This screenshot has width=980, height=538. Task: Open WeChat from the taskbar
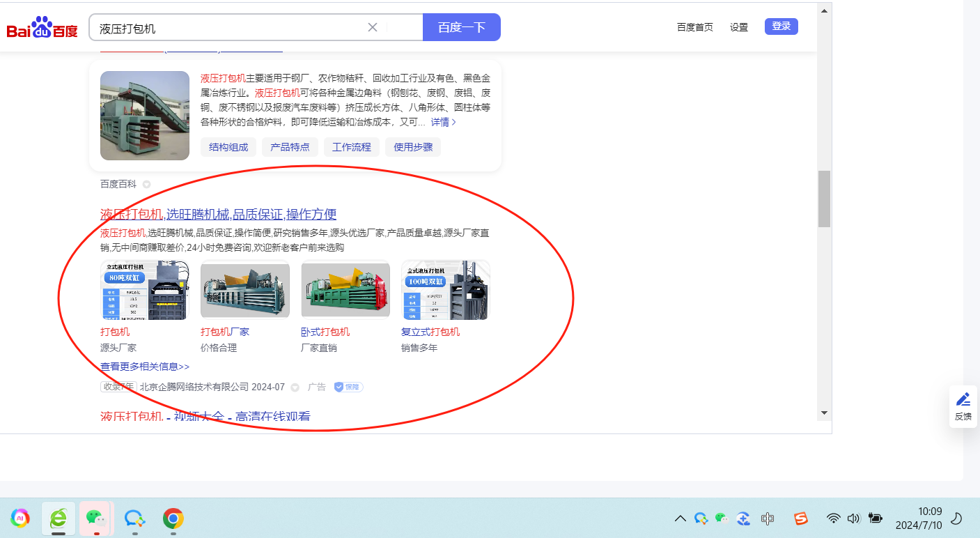coord(96,518)
